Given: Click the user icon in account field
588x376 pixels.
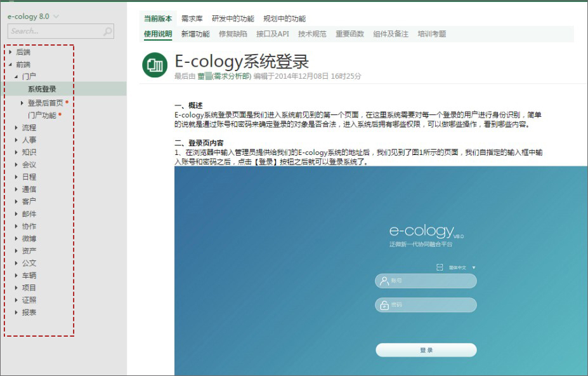Looking at the screenshot, I should (x=384, y=281).
